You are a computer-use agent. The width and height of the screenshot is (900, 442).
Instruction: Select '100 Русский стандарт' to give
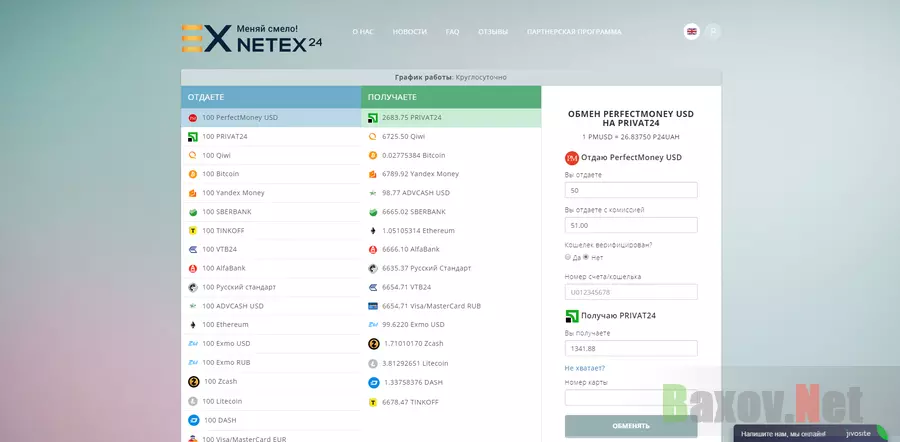coord(271,287)
